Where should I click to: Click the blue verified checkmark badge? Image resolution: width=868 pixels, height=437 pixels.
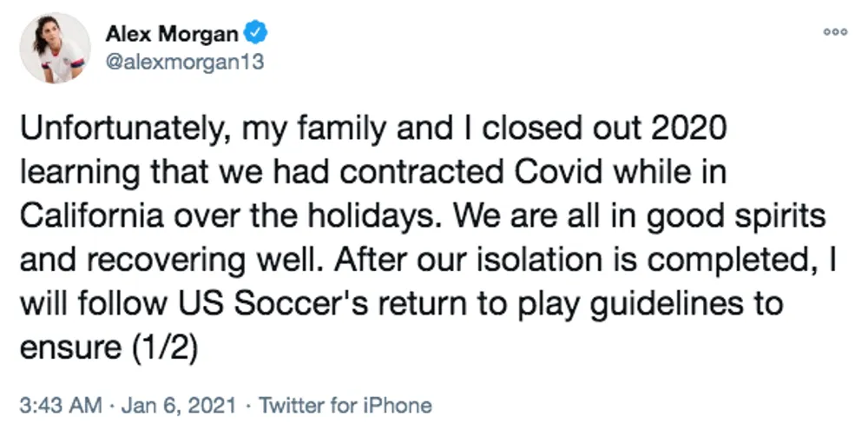[x=256, y=33]
